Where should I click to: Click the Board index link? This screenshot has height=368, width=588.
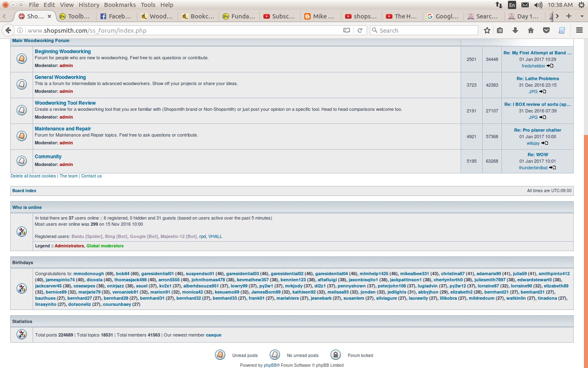tap(24, 191)
